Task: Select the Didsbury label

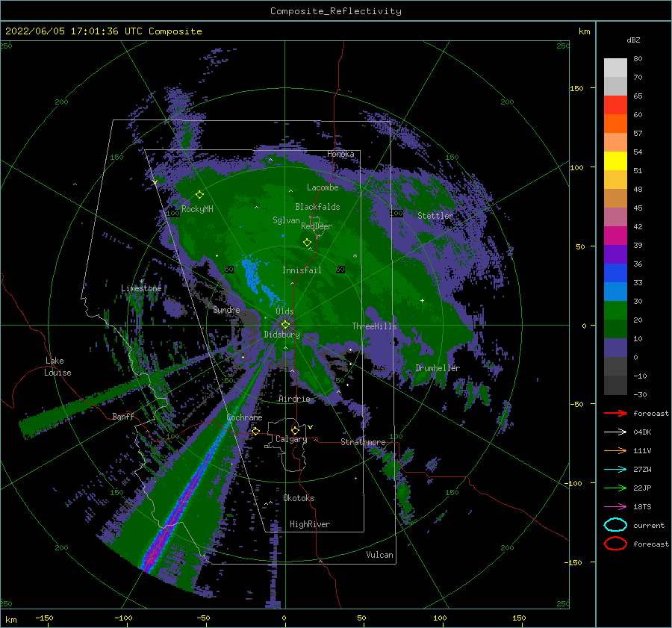Action: tap(282, 335)
